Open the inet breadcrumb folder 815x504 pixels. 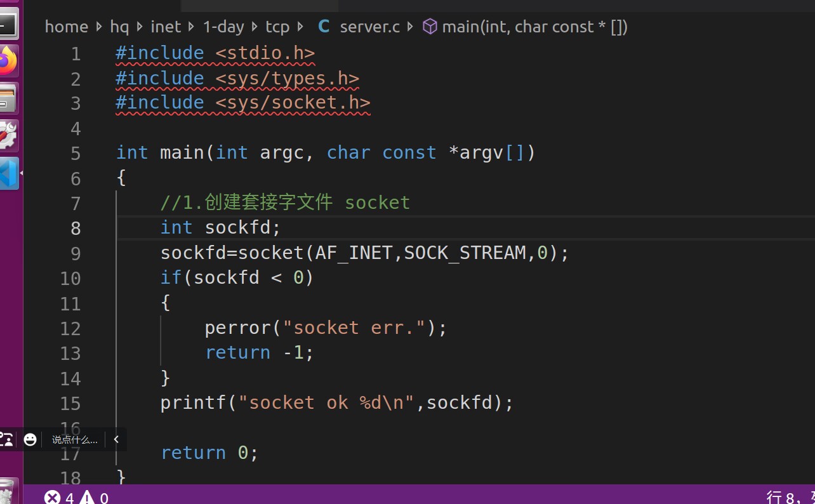tap(166, 27)
